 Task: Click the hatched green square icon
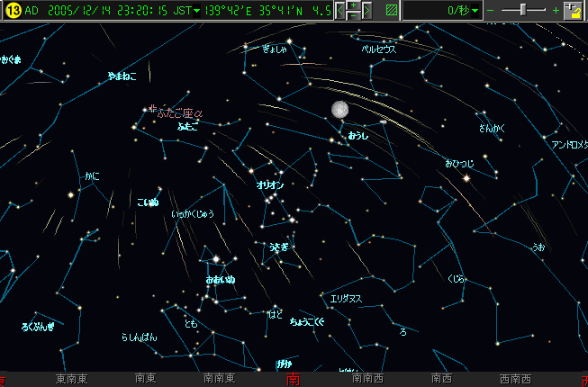tap(391, 11)
